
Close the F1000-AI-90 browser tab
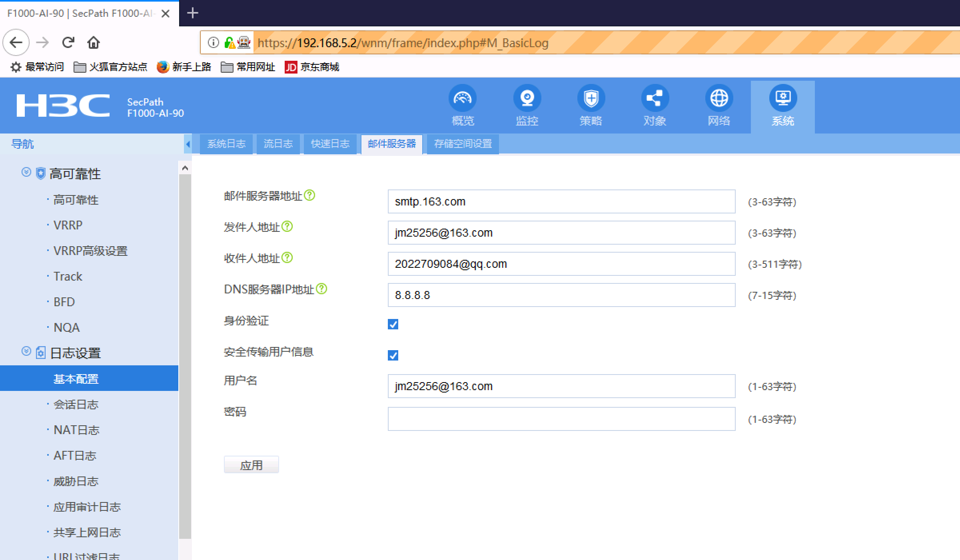165,14
